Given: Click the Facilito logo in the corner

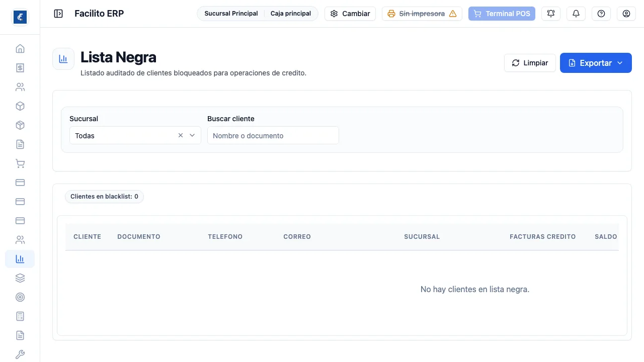Looking at the screenshot, I should (20, 18).
